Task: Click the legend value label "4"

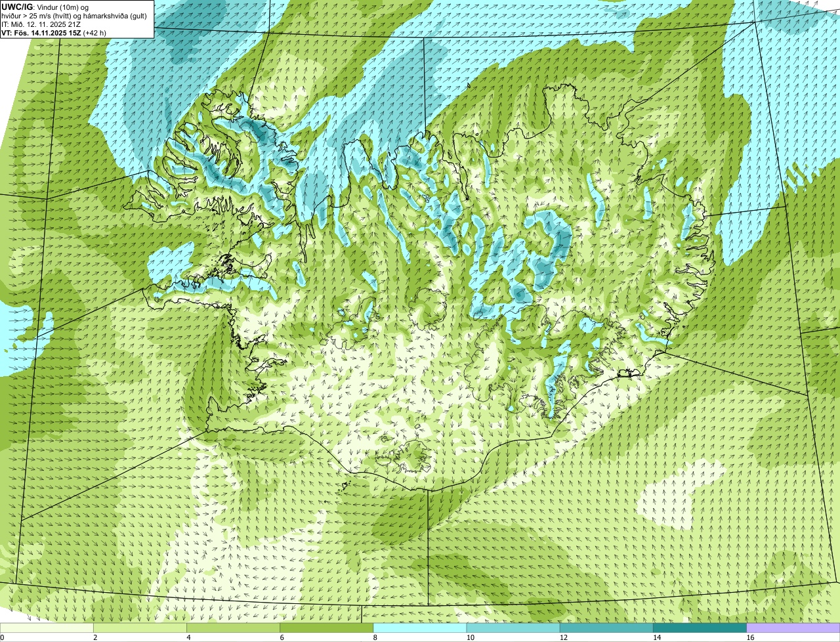Action: (189, 637)
